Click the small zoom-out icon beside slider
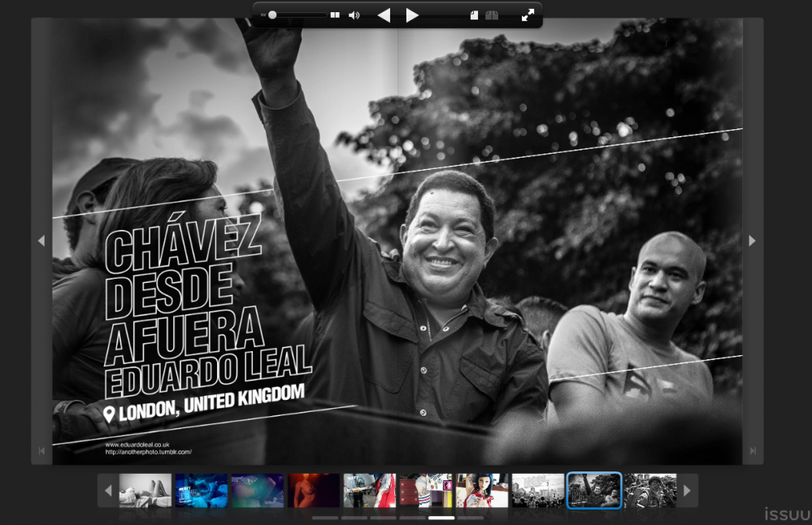Image resolution: width=812 pixels, height=525 pixels. click(263, 15)
